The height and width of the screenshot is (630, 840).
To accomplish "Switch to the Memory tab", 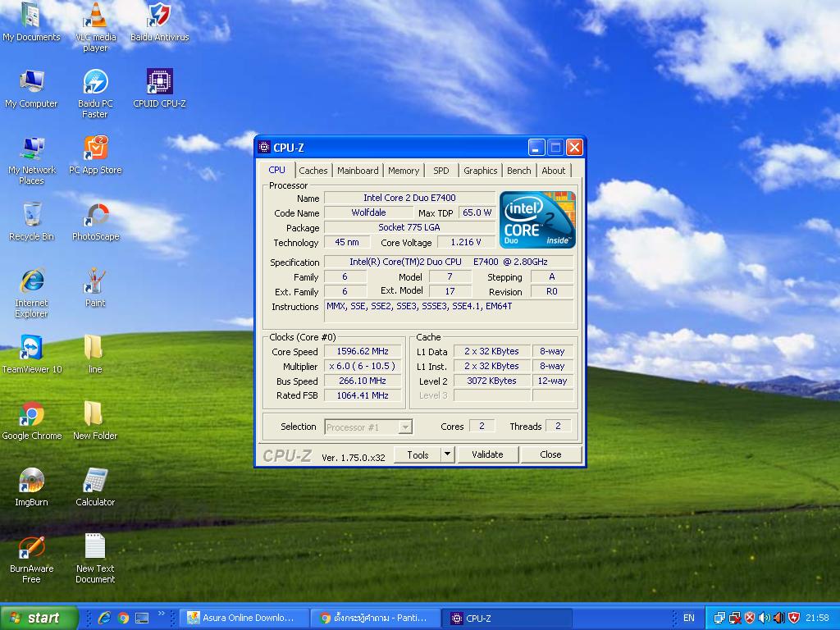I will tap(404, 171).
